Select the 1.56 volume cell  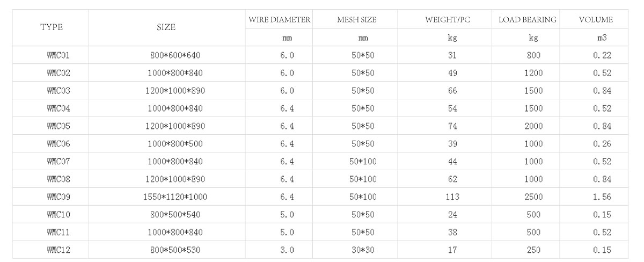click(603, 197)
